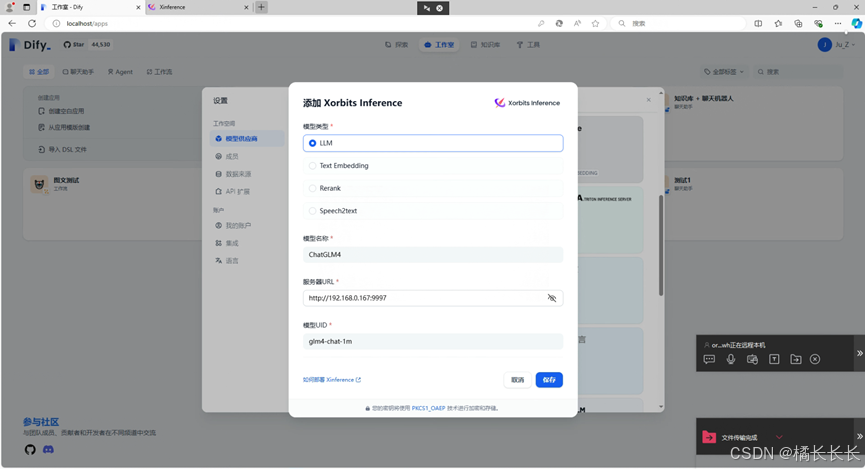Filter apps by Agent type

pyautogui.click(x=120, y=72)
